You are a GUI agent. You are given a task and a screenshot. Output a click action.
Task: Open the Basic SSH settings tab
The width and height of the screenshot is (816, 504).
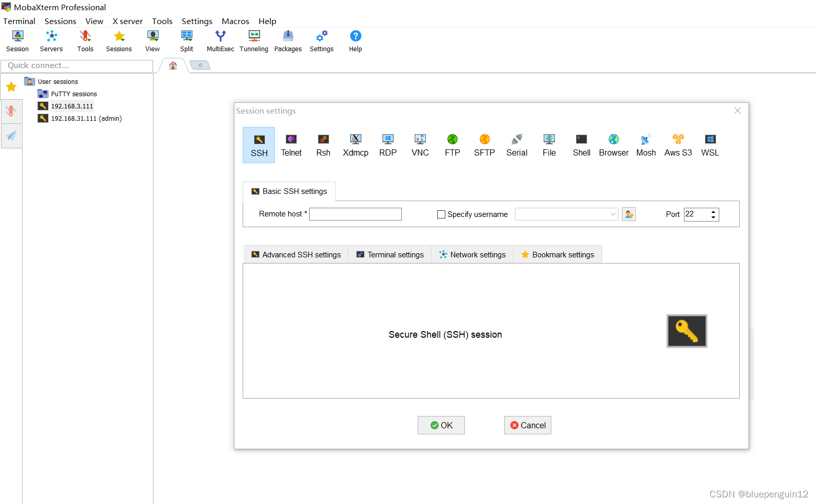click(x=289, y=191)
